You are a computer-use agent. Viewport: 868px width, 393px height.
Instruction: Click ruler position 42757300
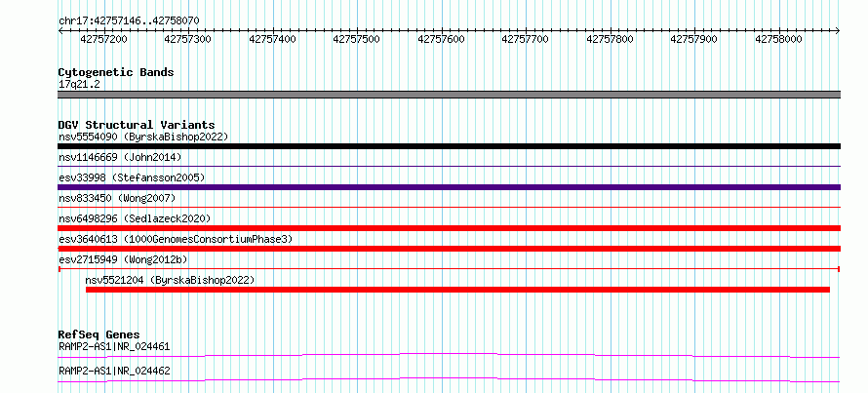[x=188, y=39]
